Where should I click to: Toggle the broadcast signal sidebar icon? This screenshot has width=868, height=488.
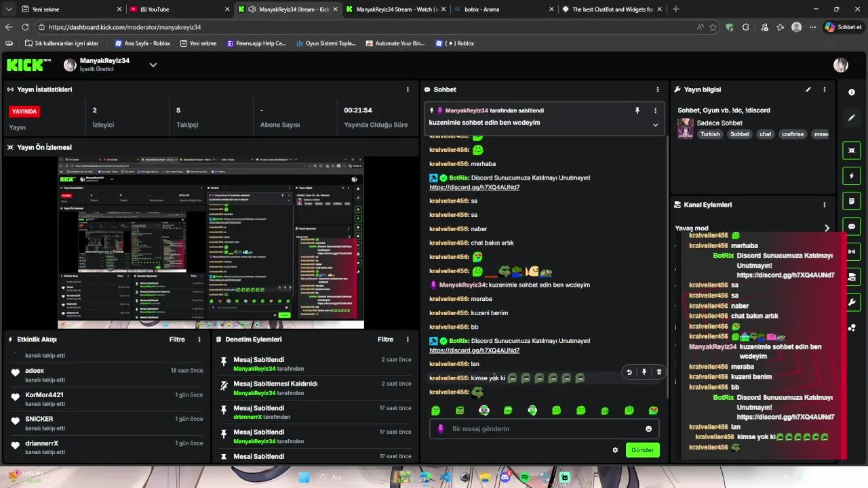[852, 251]
